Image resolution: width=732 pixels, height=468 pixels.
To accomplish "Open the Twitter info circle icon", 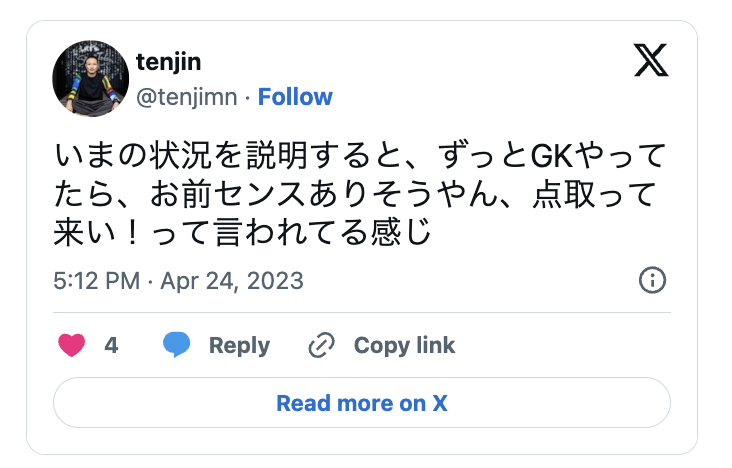I will [652, 280].
